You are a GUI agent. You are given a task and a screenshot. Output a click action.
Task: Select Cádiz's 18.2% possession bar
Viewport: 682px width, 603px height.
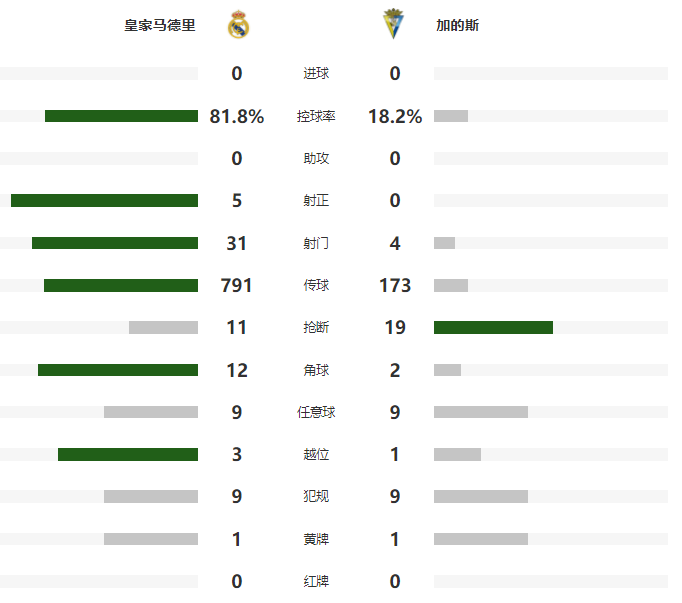[451, 116]
